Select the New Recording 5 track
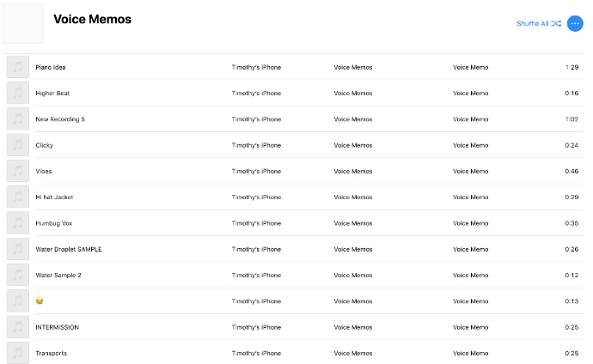Screen dimensions: 593x364 pos(60,119)
